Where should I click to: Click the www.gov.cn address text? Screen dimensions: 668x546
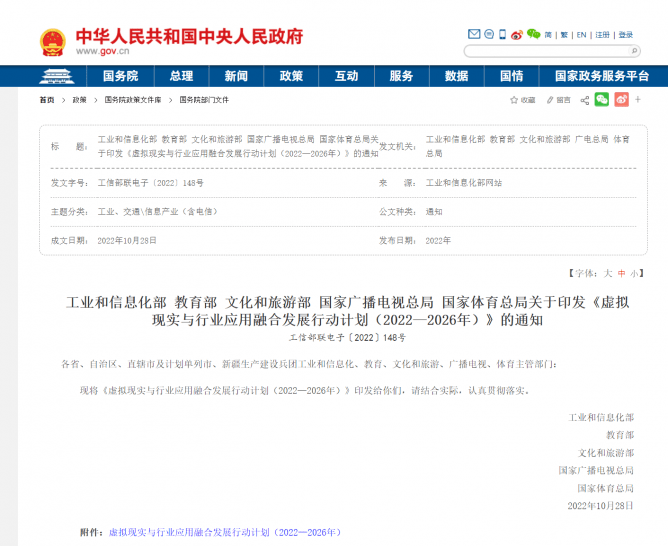point(103,52)
